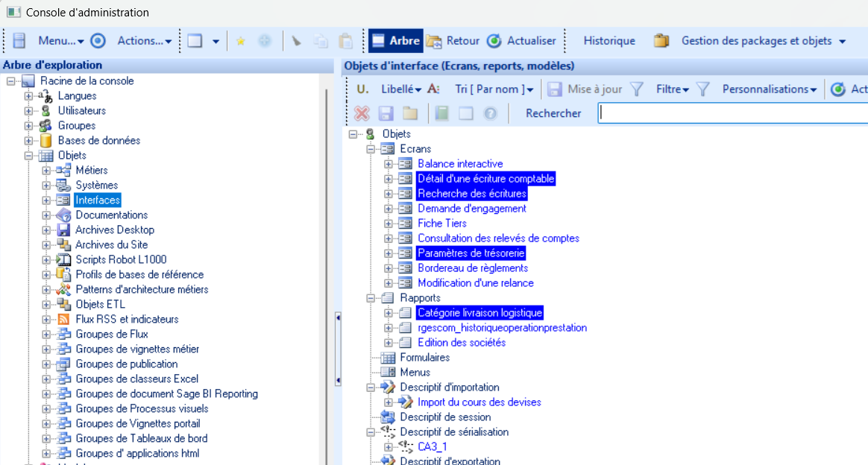Select Documentations tree item
868x465 pixels.
coord(111,215)
